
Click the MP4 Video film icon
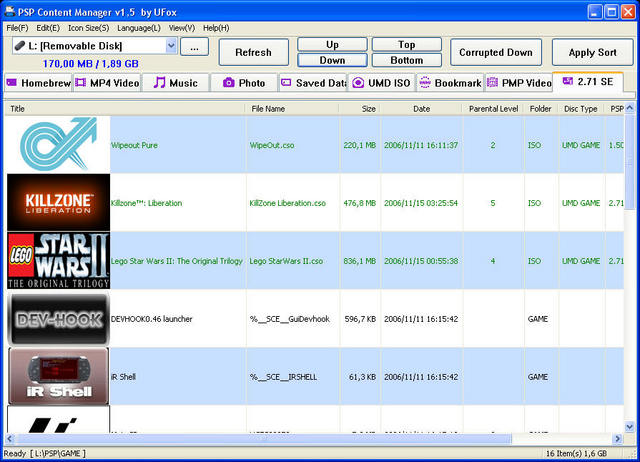click(80, 83)
